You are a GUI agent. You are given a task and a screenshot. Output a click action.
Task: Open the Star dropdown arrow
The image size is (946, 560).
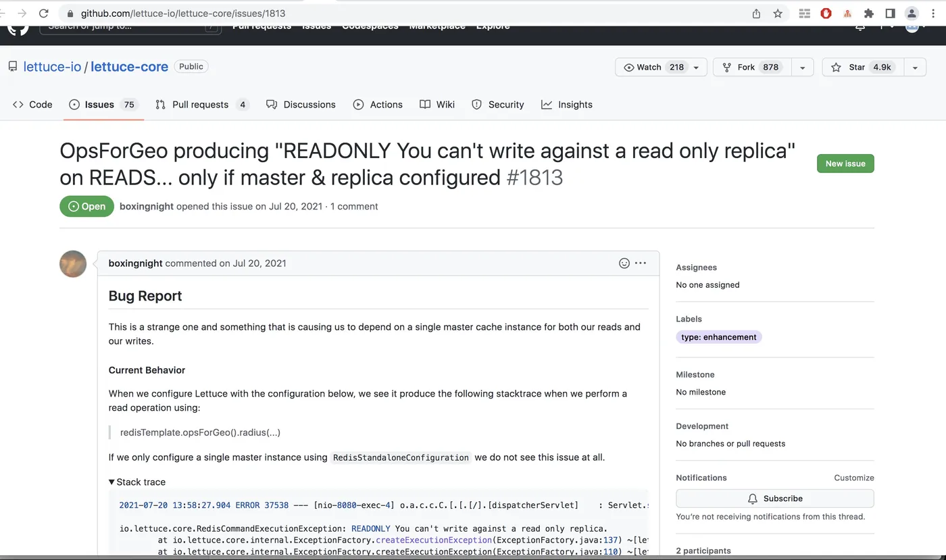pyautogui.click(x=915, y=67)
